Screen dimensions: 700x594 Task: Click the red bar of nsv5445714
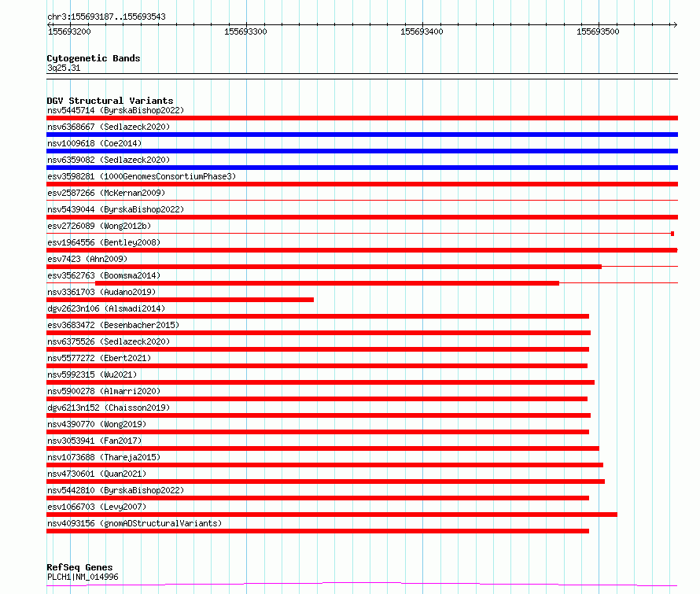click(362, 118)
